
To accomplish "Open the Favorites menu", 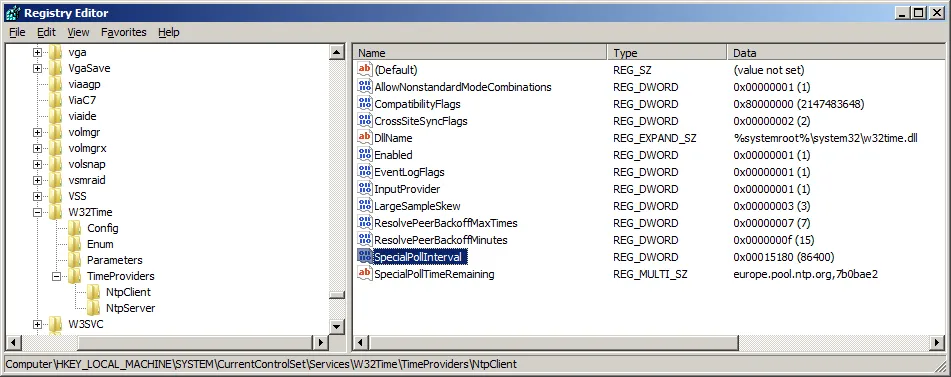I will click(x=124, y=32).
